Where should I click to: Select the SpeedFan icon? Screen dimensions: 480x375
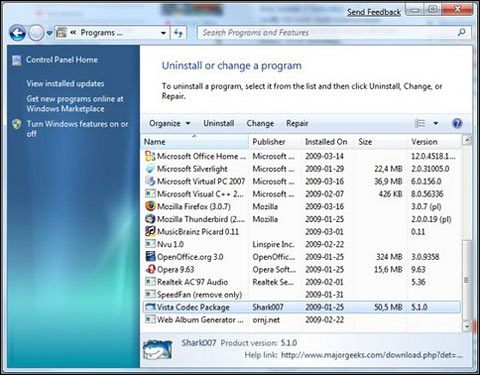[150, 294]
